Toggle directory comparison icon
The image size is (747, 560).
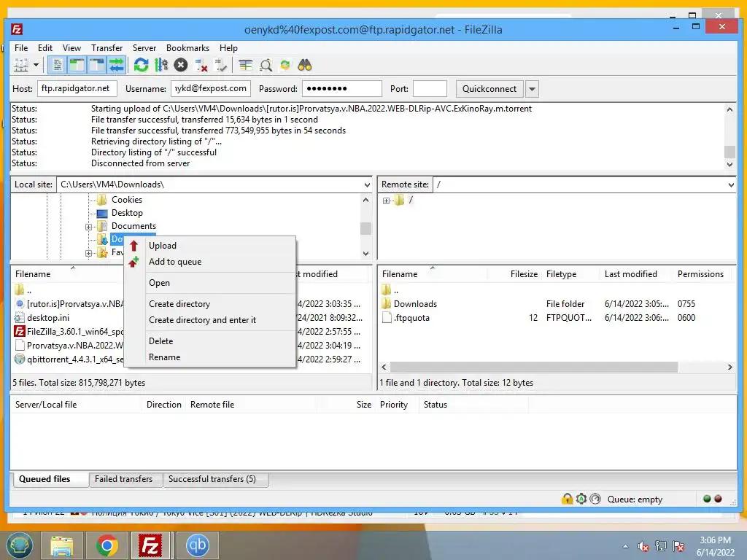click(x=266, y=65)
